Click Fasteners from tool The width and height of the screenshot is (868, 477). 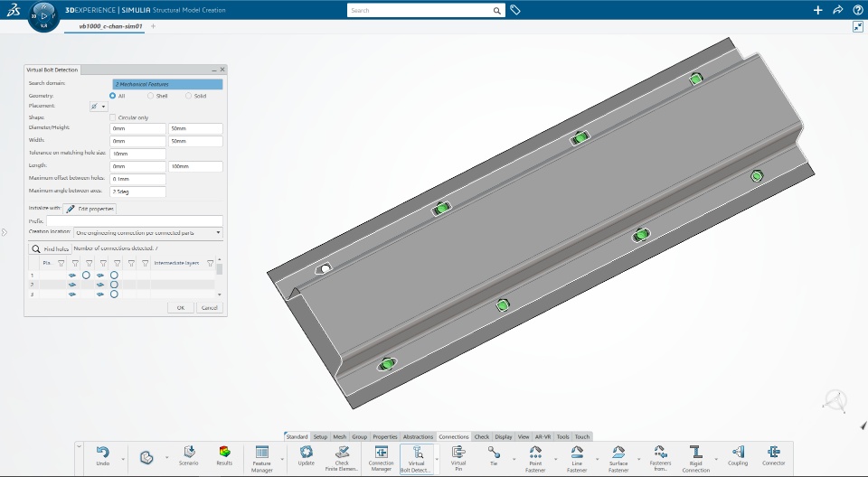660,452
